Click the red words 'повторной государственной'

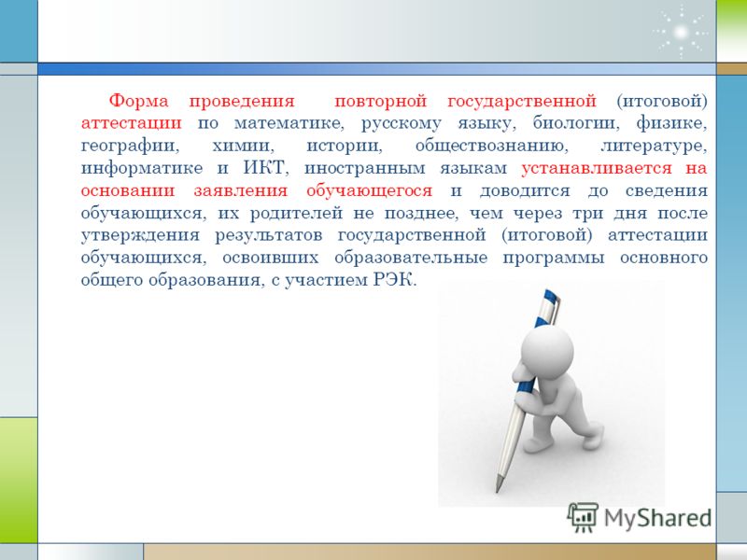pyautogui.click(x=465, y=102)
